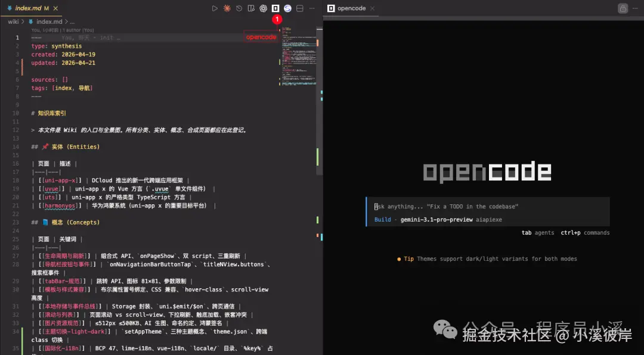
Task: Follow the [[国际化-i18n]] wiki link
Action: click(64, 348)
